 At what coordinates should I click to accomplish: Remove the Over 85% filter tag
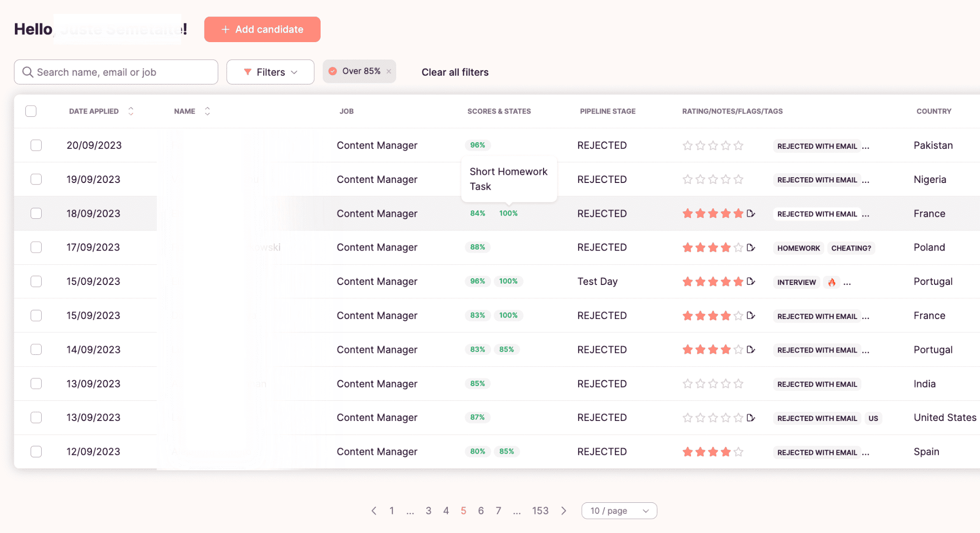coord(390,71)
